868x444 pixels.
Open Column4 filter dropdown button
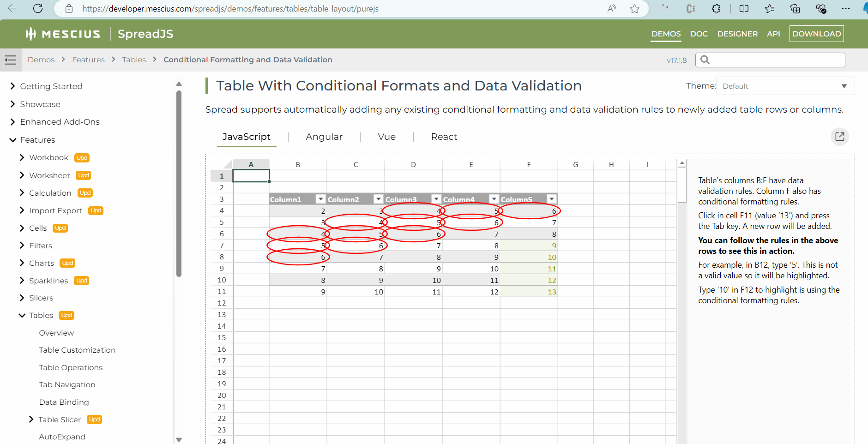click(x=494, y=199)
